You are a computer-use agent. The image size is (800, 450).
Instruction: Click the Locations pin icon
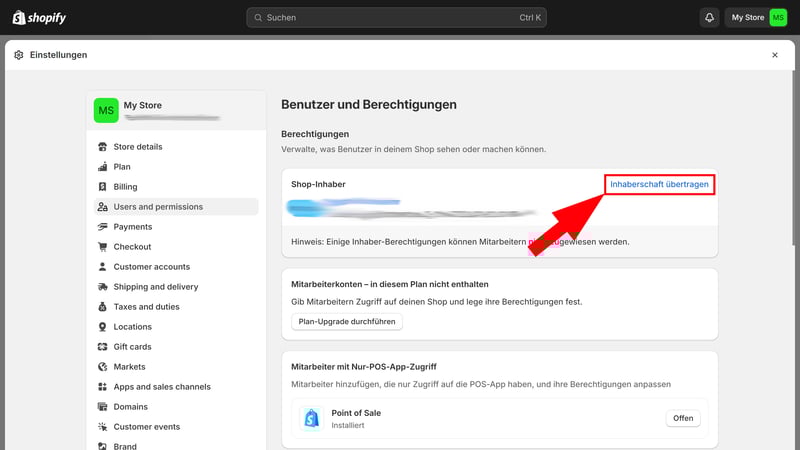pos(103,327)
